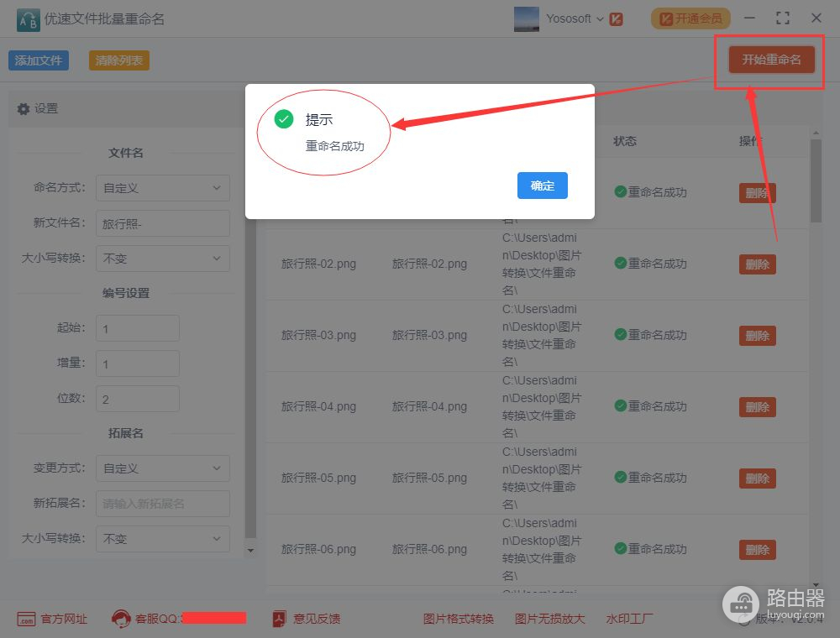The height and width of the screenshot is (638, 840).
Task: Click the 增量 number input field
Action: pyautogui.click(x=138, y=363)
